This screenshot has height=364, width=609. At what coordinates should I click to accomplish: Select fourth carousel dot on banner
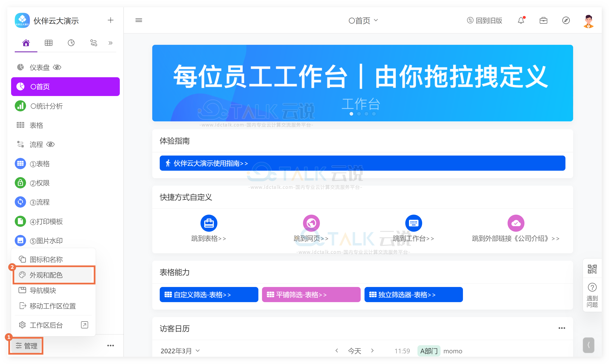click(x=374, y=114)
